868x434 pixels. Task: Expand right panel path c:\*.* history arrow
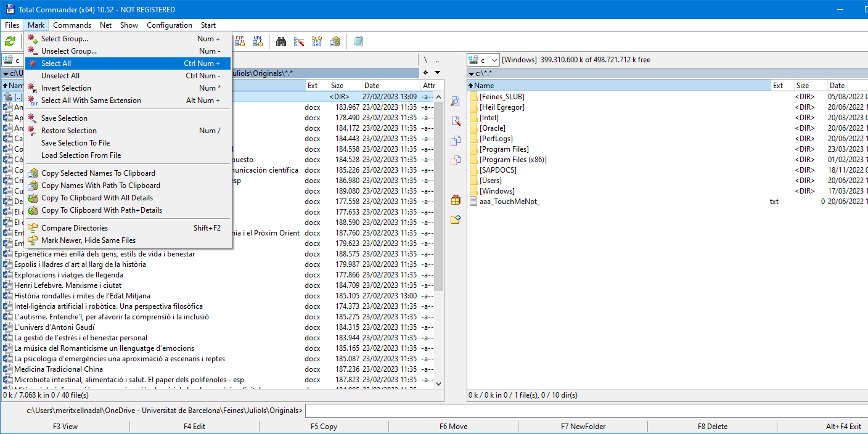pos(472,73)
